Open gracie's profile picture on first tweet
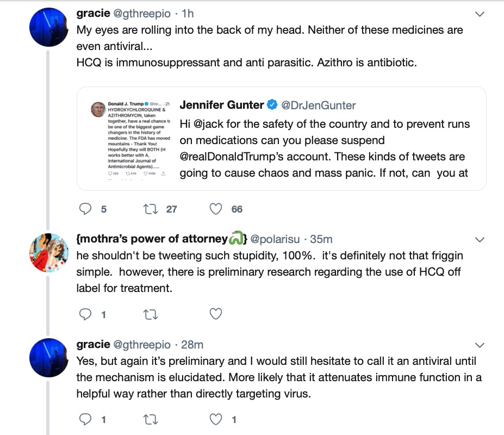 click(x=48, y=27)
